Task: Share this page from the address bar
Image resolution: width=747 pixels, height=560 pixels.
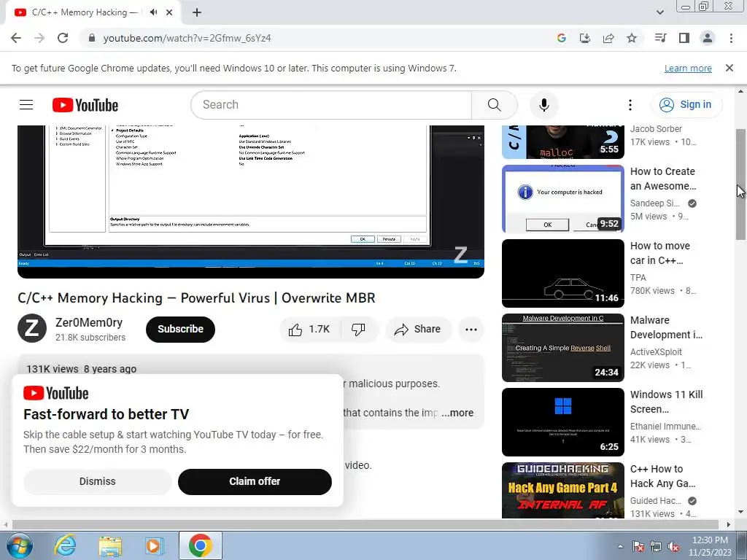Action: click(x=608, y=38)
